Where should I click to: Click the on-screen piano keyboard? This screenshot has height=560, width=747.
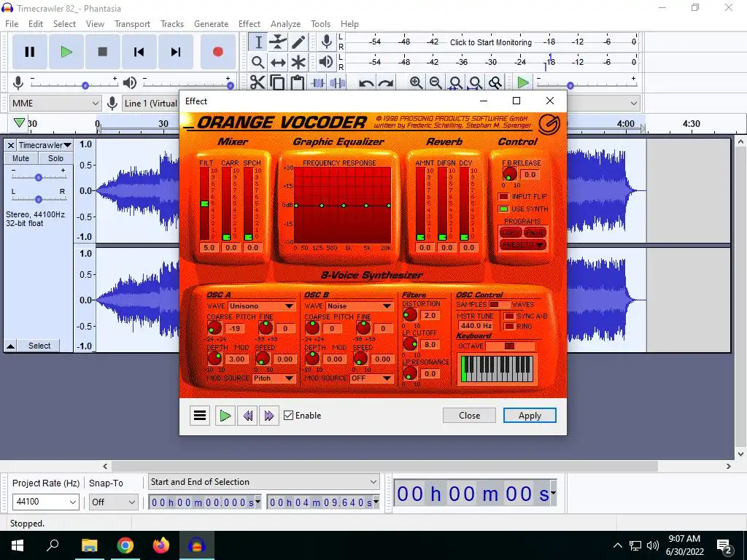497,368
